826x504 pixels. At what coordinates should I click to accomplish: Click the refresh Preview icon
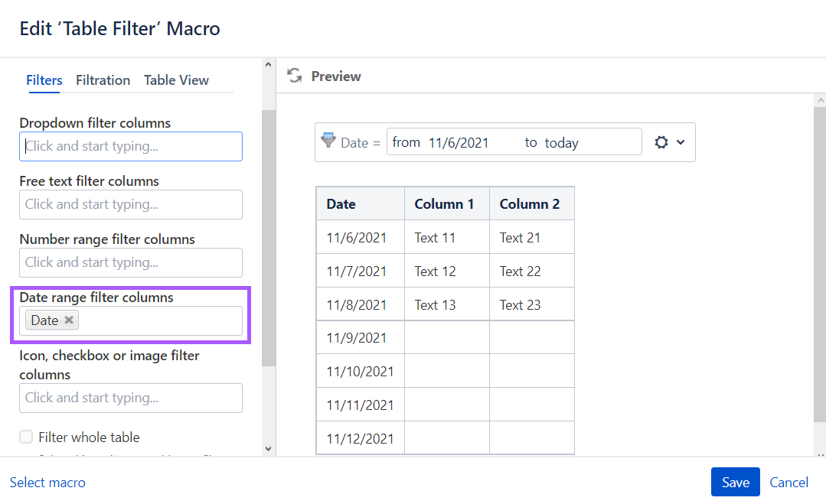294,76
